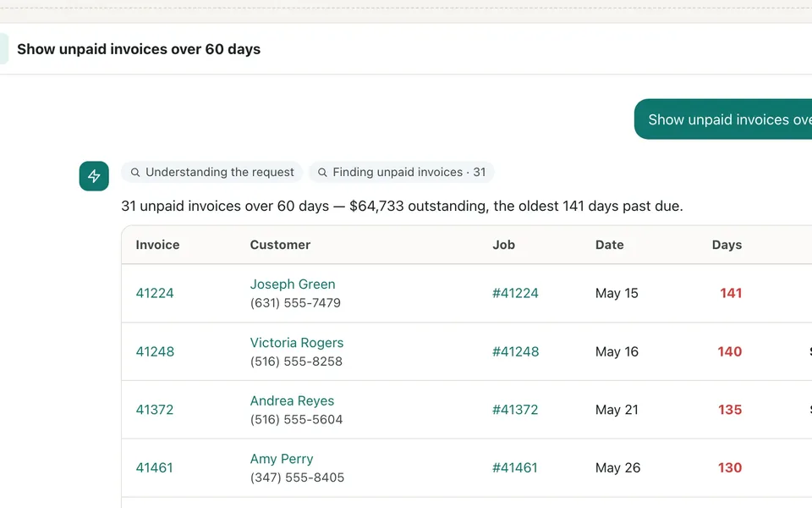812x508 pixels.
Task: Click the green Show unpaid invoices message bubble
Action: pyautogui.click(x=723, y=119)
